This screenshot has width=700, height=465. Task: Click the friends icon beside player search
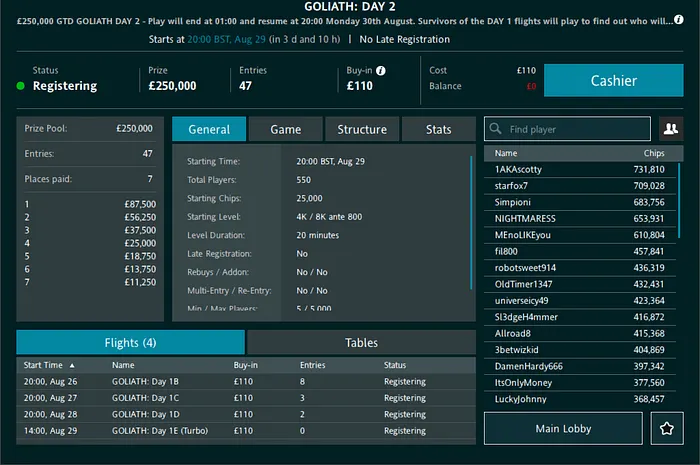(670, 129)
